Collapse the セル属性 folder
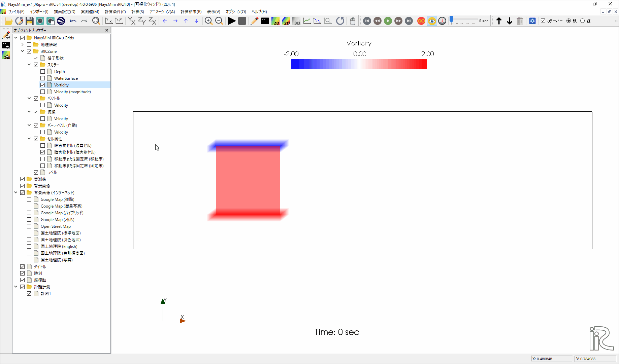Screen dimensions: 619x364 pos(29,139)
